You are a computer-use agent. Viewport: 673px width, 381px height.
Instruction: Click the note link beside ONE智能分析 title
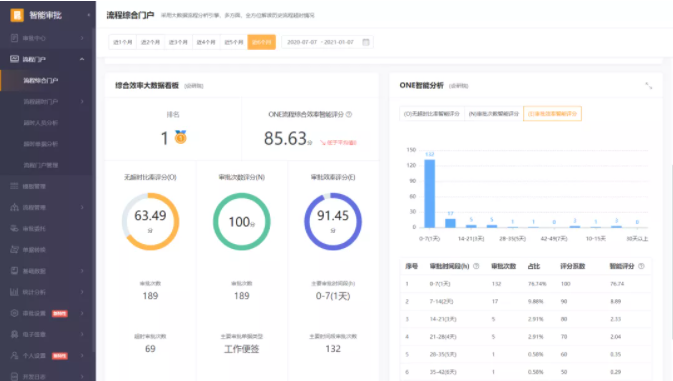[x=458, y=86]
